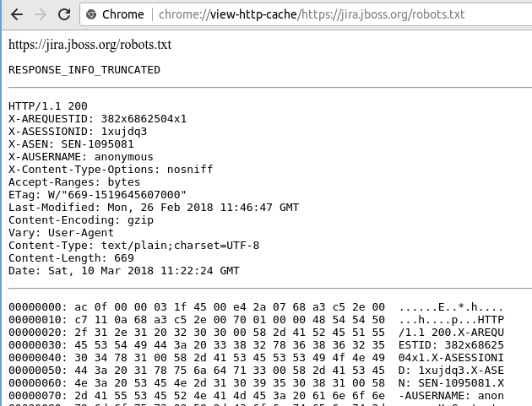Click the Content-Encoding gzip line
Image resolution: width=532 pixels, height=406 pixels.
[81, 220]
